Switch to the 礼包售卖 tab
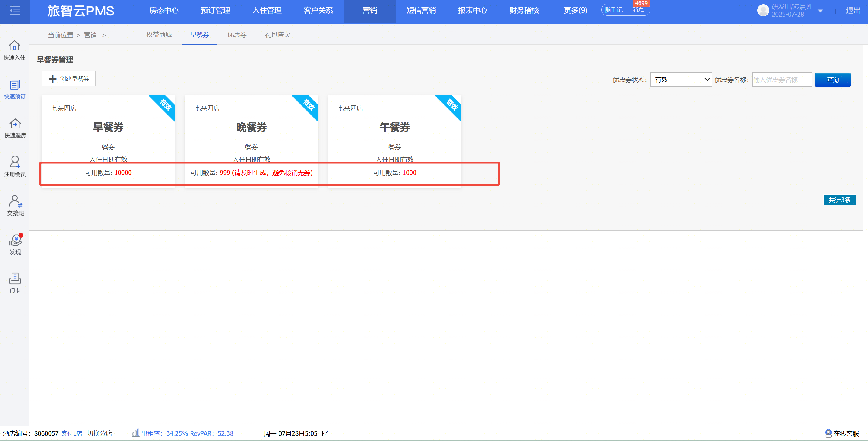The image size is (868, 441). coord(277,35)
